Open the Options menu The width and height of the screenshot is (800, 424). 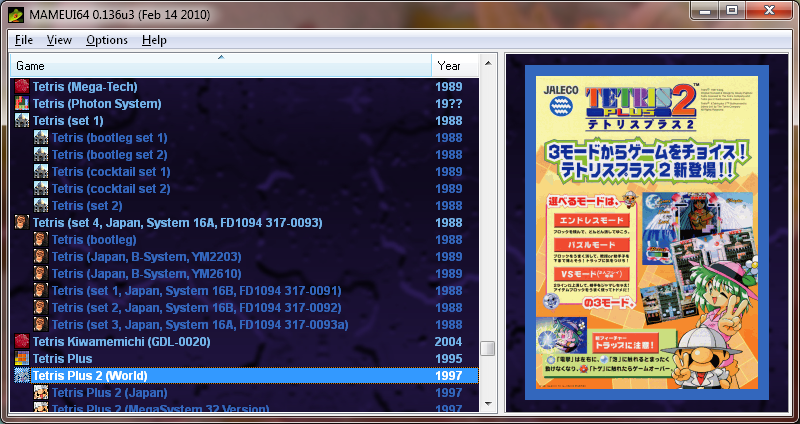(x=106, y=40)
